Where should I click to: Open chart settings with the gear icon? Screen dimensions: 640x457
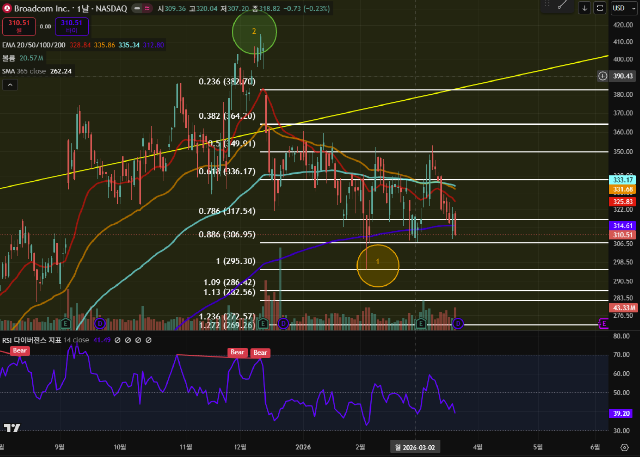coord(624,447)
